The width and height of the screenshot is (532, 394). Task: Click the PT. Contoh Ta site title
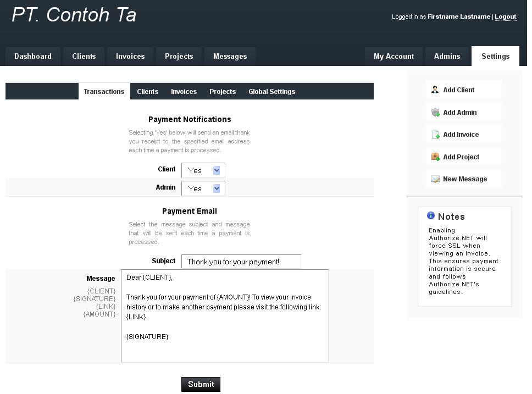pos(74,15)
